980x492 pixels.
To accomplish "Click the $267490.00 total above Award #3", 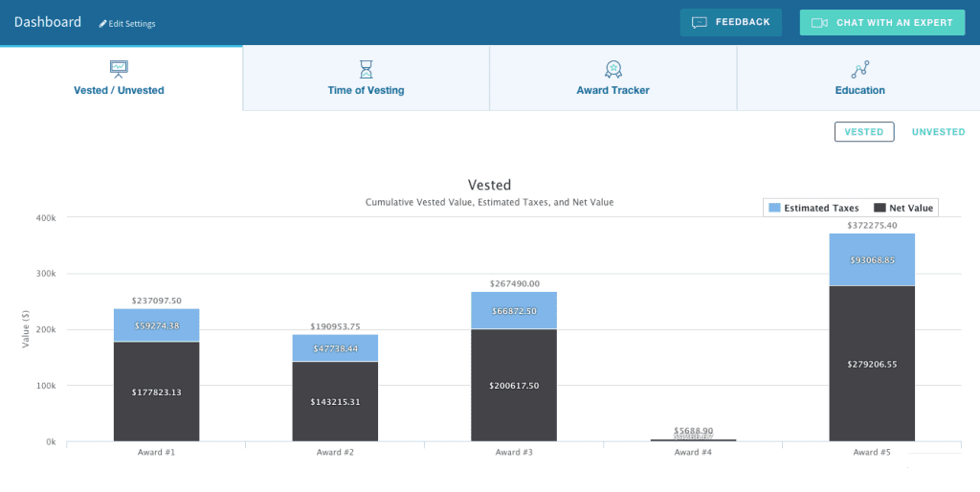I will click(514, 284).
